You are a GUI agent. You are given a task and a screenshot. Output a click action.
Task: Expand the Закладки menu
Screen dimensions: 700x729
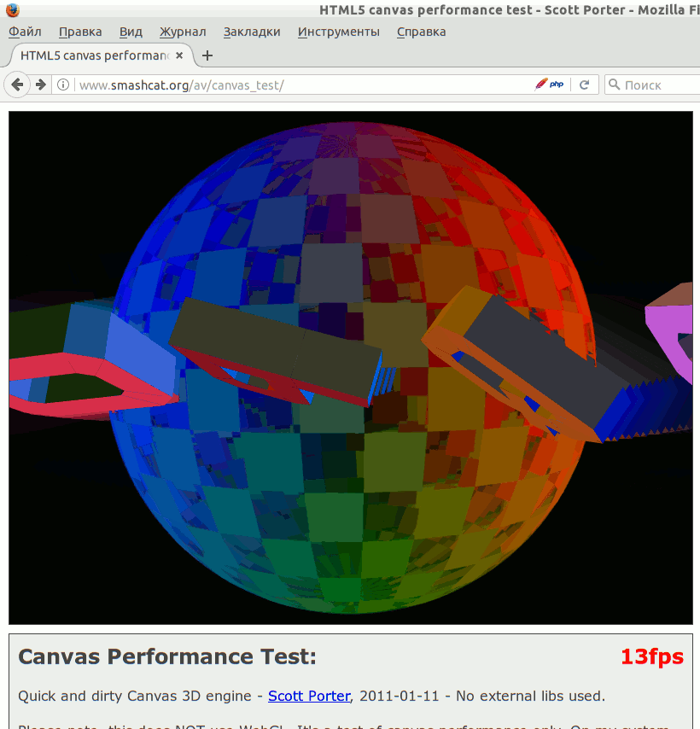(252, 32)
